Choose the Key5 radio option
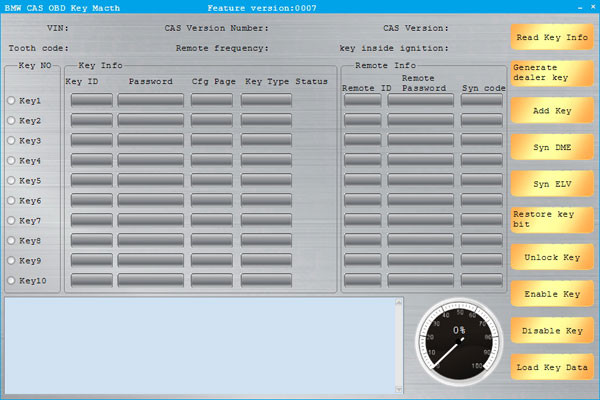The width and height of the screenshot is (600, 400). [x=11, y=180]
